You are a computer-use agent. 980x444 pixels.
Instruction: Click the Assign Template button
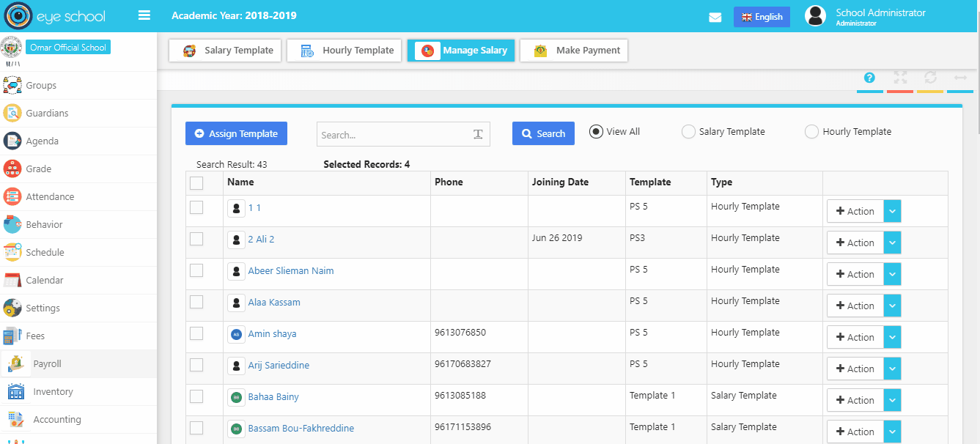pyautogui.click(x=236, y=133)
